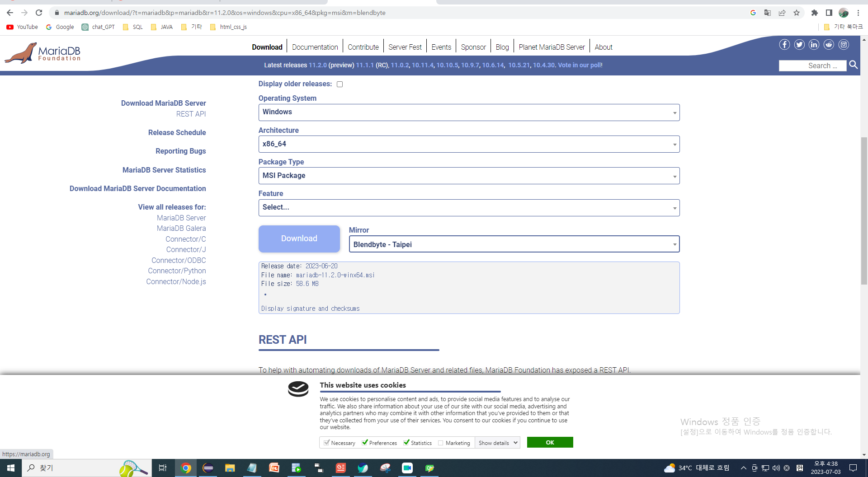Open MariaDB Twitter page icon
This screenshot has height=477, width=868.
(799, 44)
